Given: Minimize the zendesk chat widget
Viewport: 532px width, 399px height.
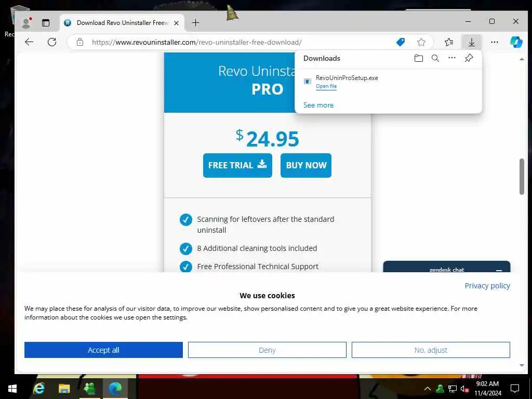Looking at the screenshot, I should [499, 270].
